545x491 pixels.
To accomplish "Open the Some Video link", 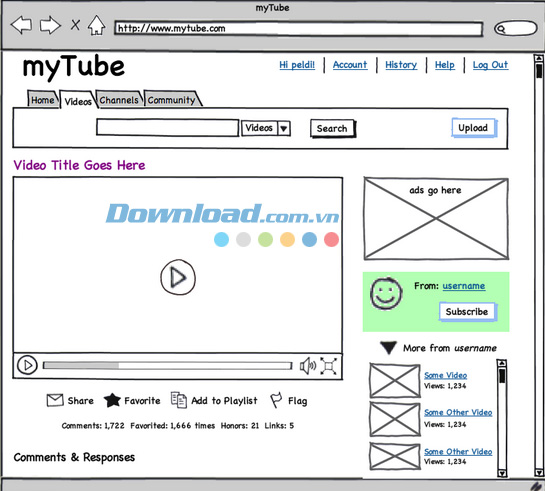I will click(x=446, y=375).
